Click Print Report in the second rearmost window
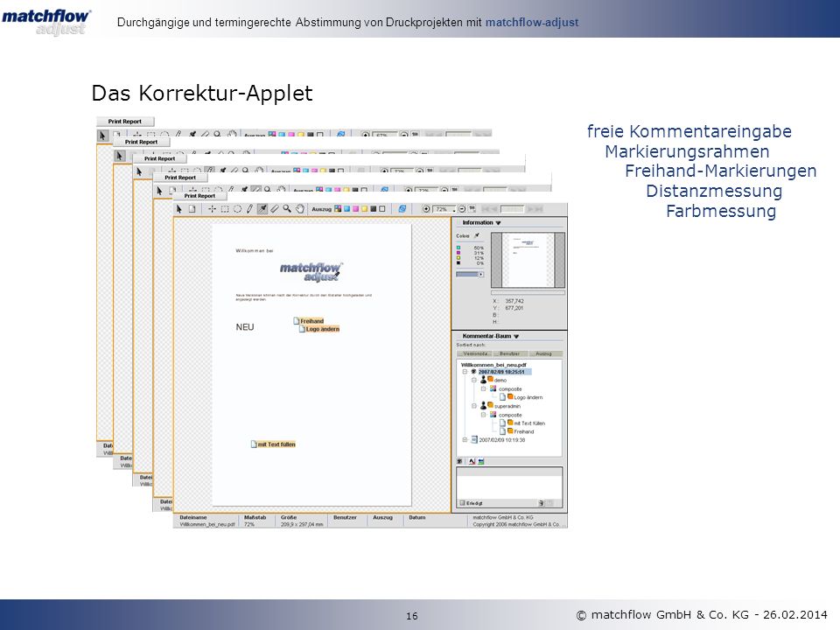The width and height of the screenshot is (840, 630). 142,142
